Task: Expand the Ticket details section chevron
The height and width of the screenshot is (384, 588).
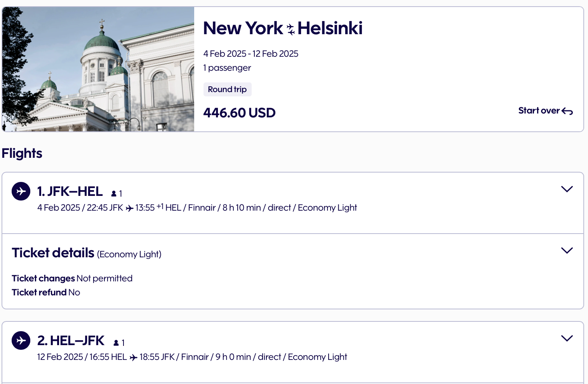Action: [567, 251]
